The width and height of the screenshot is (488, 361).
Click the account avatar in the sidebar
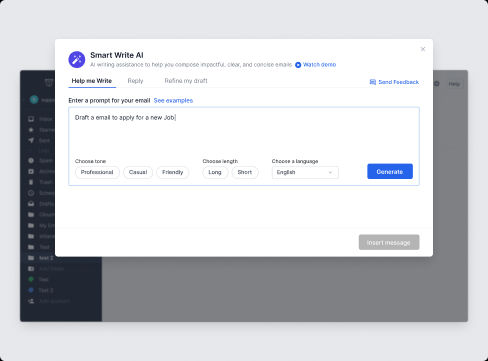[x=34, y=99]
